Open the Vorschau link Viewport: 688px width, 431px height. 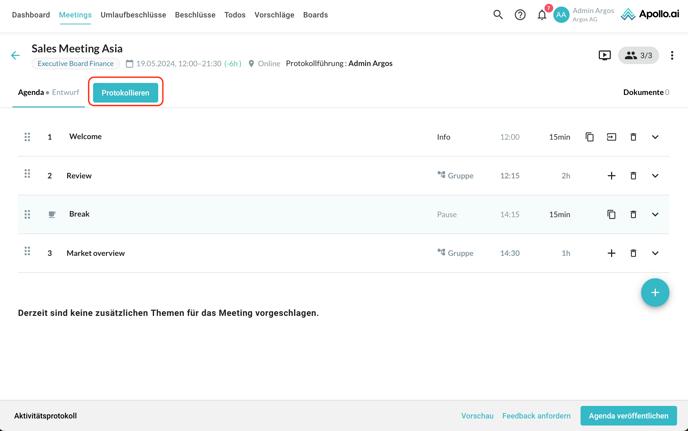[x=477, y=416]
